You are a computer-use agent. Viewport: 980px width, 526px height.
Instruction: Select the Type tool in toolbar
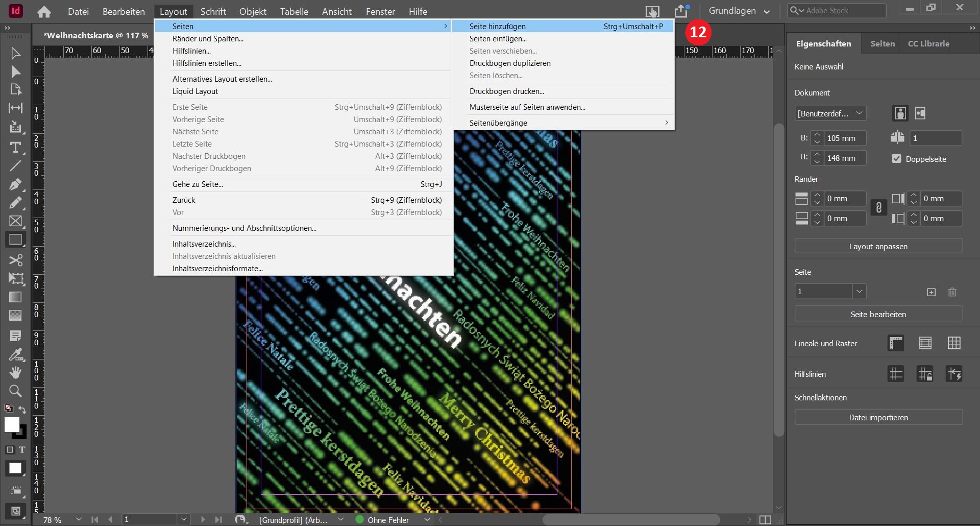(15, 148)
